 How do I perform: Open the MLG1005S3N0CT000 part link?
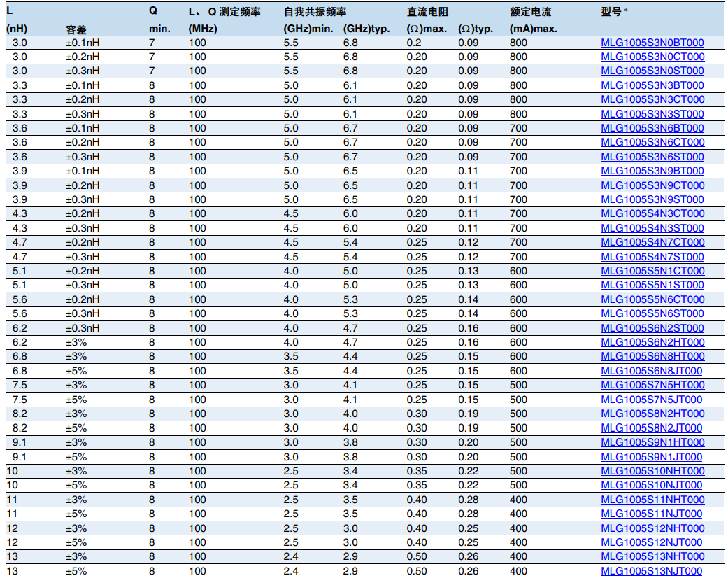coord(652,57)
